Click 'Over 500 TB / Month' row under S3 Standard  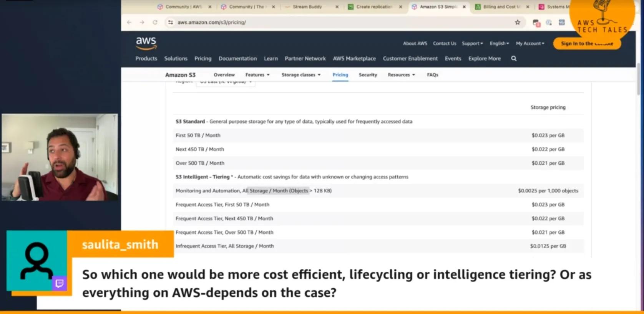(x=378, y=163)
